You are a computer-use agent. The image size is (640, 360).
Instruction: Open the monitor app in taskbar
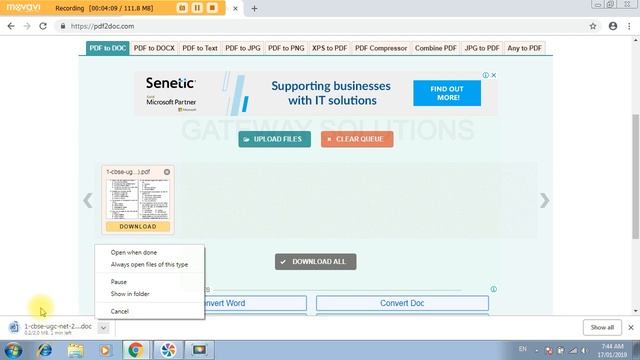tap(199, 350)
